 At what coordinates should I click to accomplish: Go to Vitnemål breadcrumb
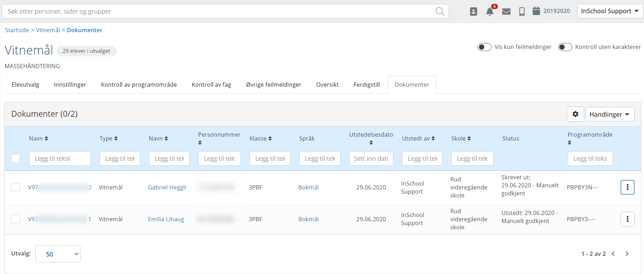point(48,30)
